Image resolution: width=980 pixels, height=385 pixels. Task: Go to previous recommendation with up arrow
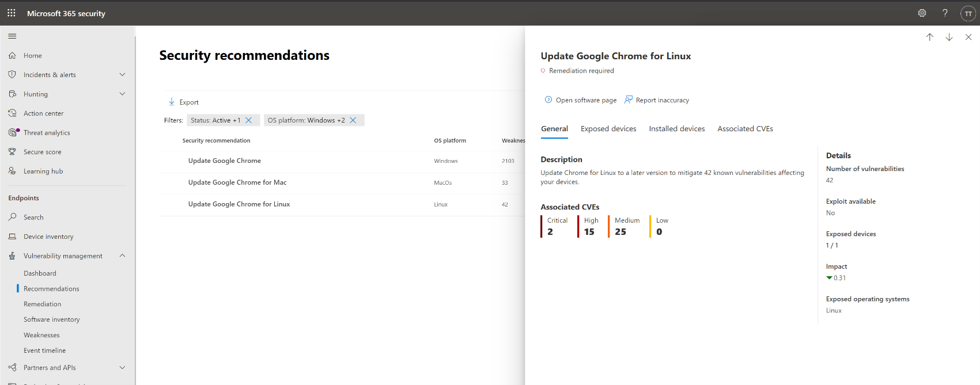click(929, 37)
